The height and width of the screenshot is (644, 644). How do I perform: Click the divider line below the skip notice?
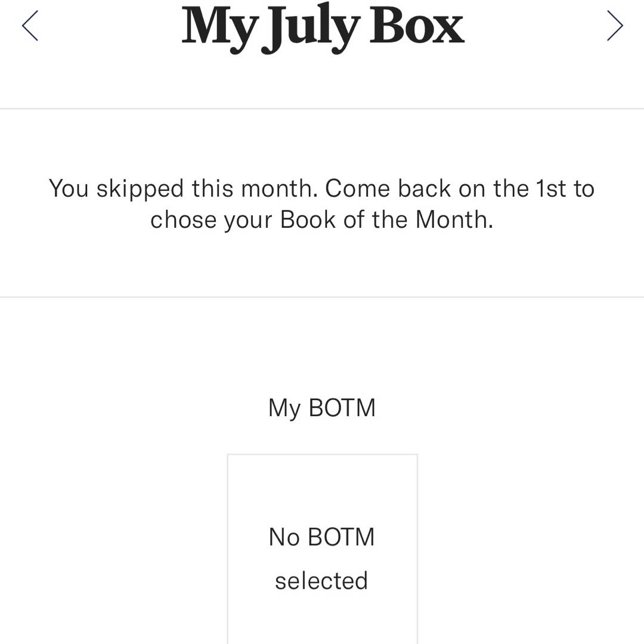(x=322, y=297)
